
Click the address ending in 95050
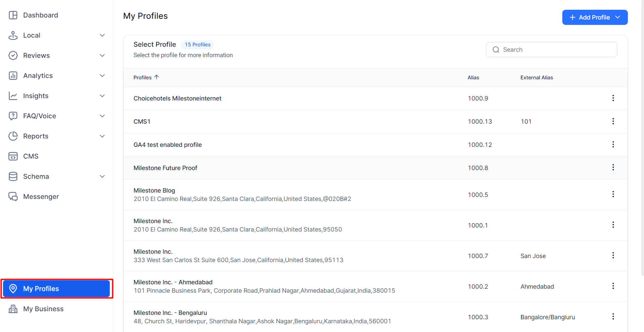coord(238,230)
